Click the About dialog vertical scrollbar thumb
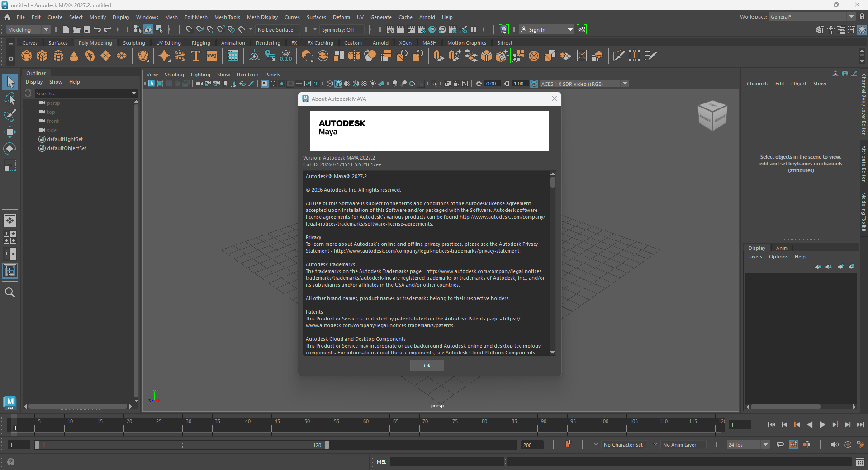The height and width of the screenshot is (470, 868). pyautogui.click(x=553, y=182)
